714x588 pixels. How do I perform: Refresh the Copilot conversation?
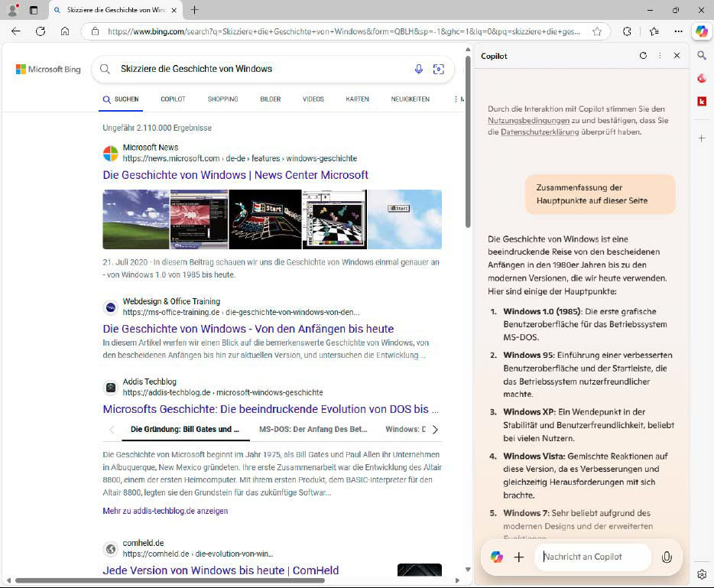[644, 56]
